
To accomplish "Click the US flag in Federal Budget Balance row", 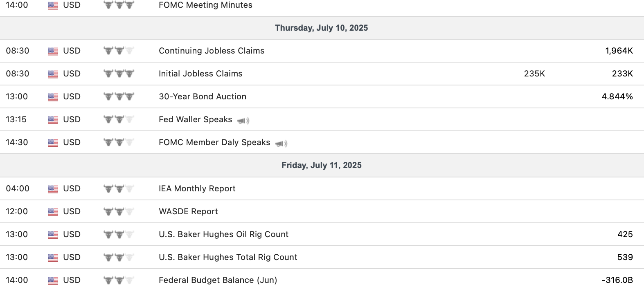I will pyautogui.click(x=53, y=280).
